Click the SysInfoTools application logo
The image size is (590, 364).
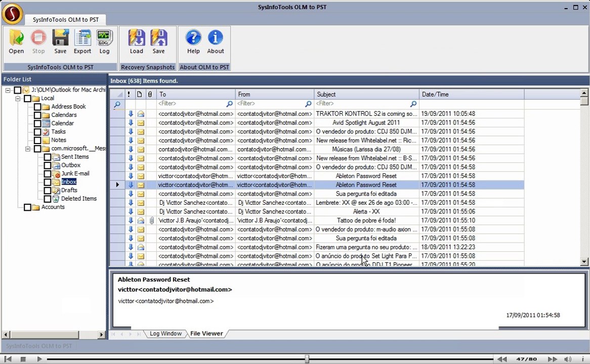pyautogui.click(x=12, y=14)
